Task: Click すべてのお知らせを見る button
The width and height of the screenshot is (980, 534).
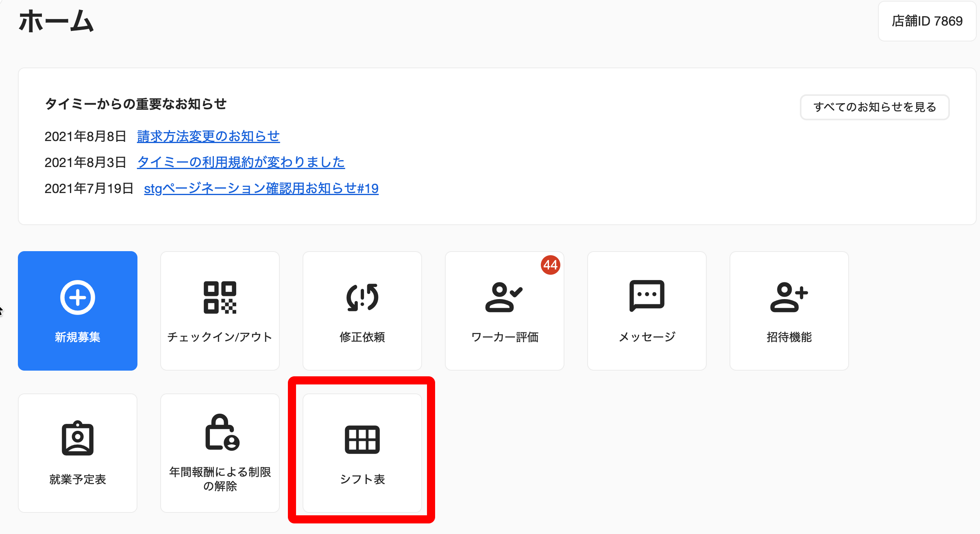Action: pos(875,107)
